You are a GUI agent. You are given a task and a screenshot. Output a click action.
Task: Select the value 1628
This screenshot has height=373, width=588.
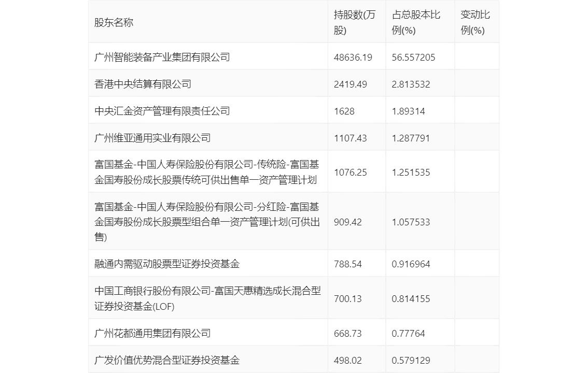click(x=344, y=111)
